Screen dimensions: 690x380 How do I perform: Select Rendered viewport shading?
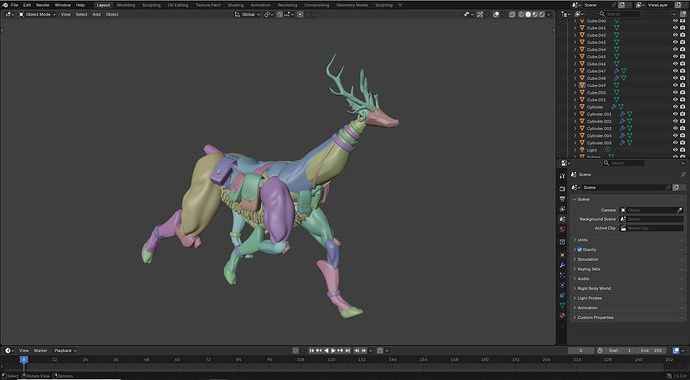(x=542, y=14)
